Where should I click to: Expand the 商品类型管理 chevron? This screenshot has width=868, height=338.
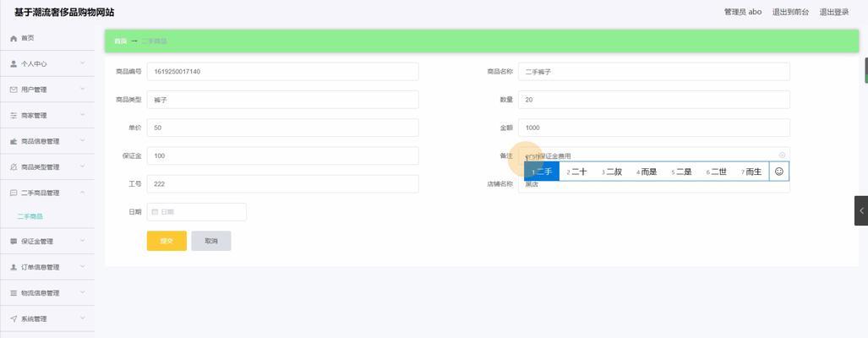click(x=83, y=166)
